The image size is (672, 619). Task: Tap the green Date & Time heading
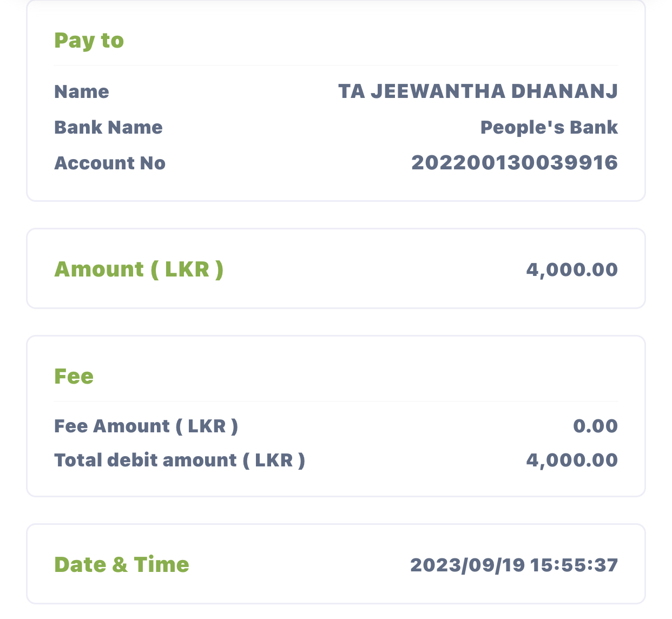(122, 565)
